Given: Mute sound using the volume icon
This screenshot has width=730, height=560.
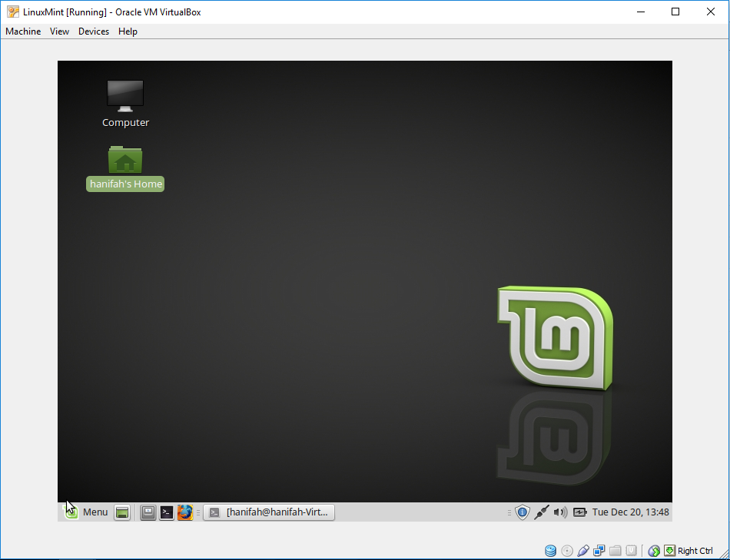Looking at the screenshot, I should click(x=559, y=512).
